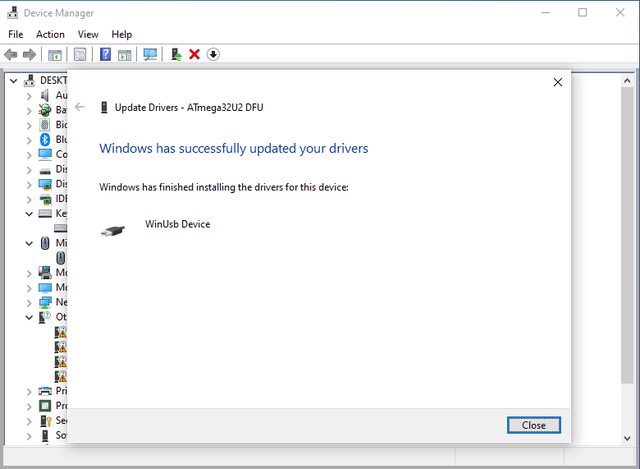Click the WinUsb Device USB plug icon

click(113, 231)
